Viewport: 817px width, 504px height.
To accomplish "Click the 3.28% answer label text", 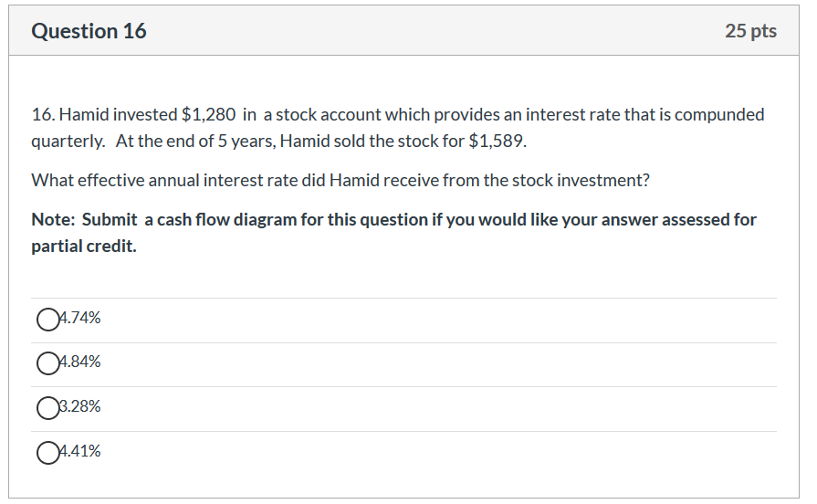I will point(79,406).
